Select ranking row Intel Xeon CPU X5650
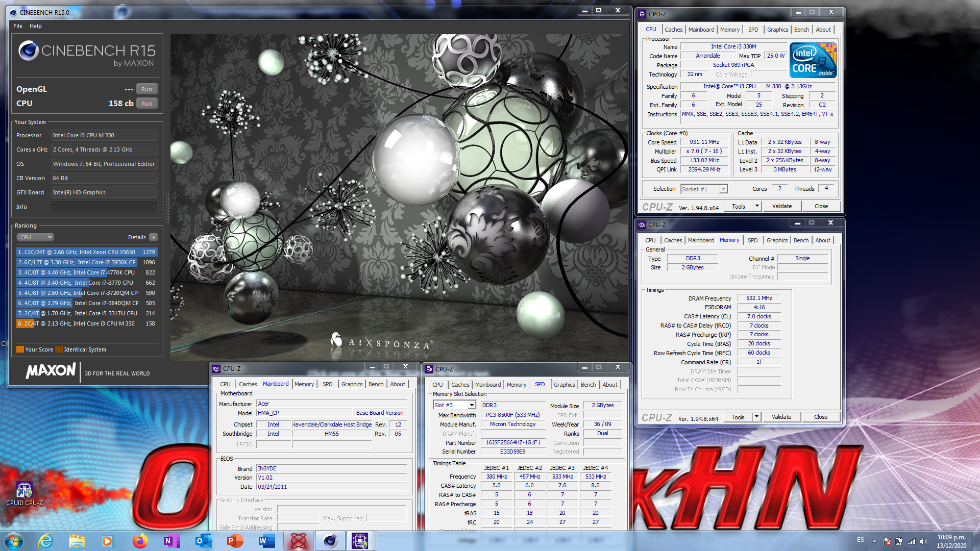The image size is (980, 551). (87, 252)
